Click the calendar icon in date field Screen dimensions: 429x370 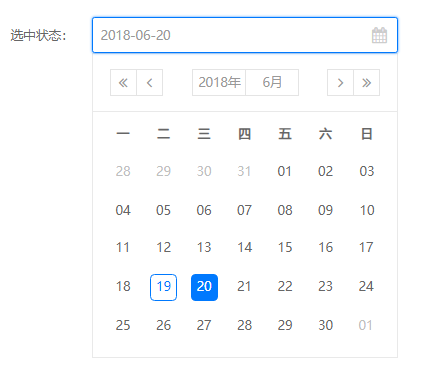[x=379, y=35]
